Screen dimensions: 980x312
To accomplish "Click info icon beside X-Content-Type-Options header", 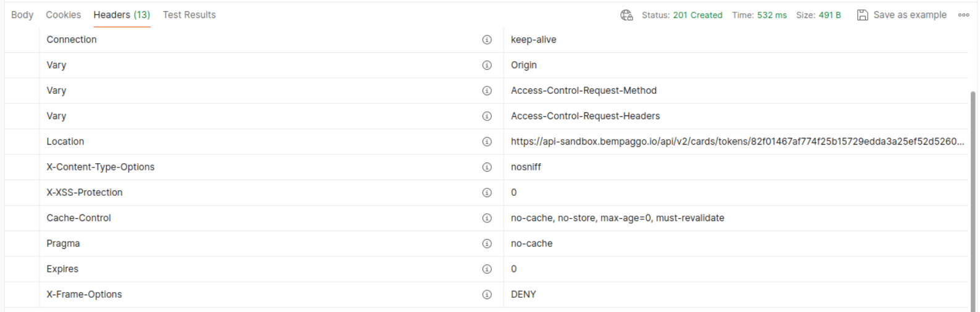I will click(487, 167).
